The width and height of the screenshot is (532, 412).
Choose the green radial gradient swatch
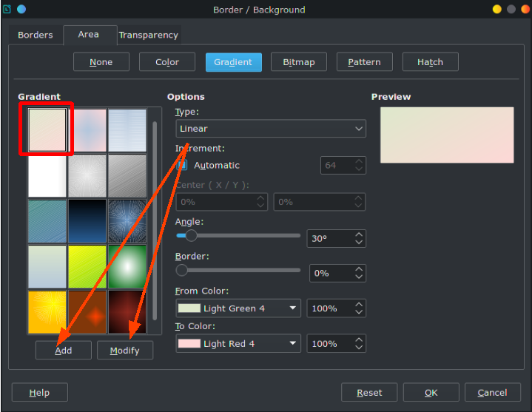127,266
